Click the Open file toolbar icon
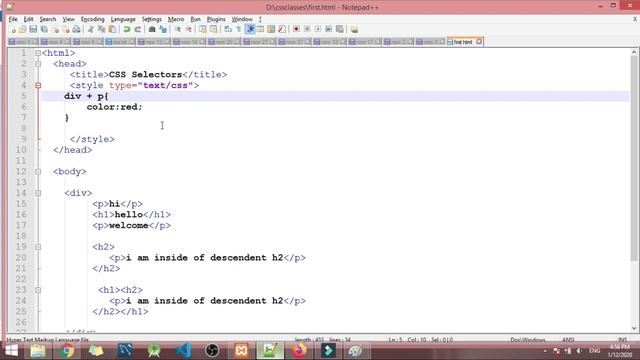 click(22, 29)
